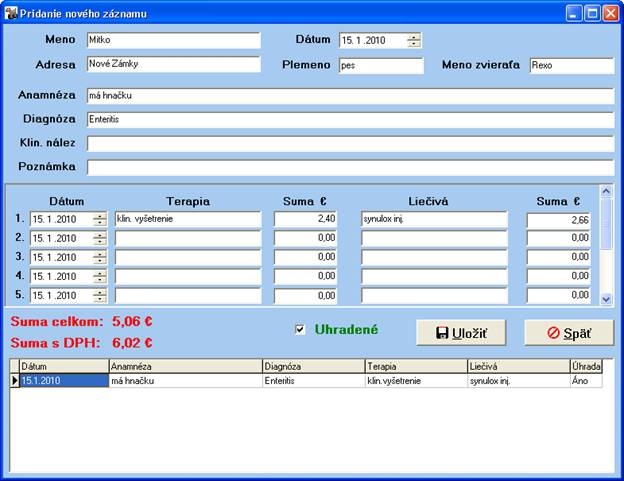Adjust row 2 date spinner
Screen dimensions: 624x481
[99, 238]
